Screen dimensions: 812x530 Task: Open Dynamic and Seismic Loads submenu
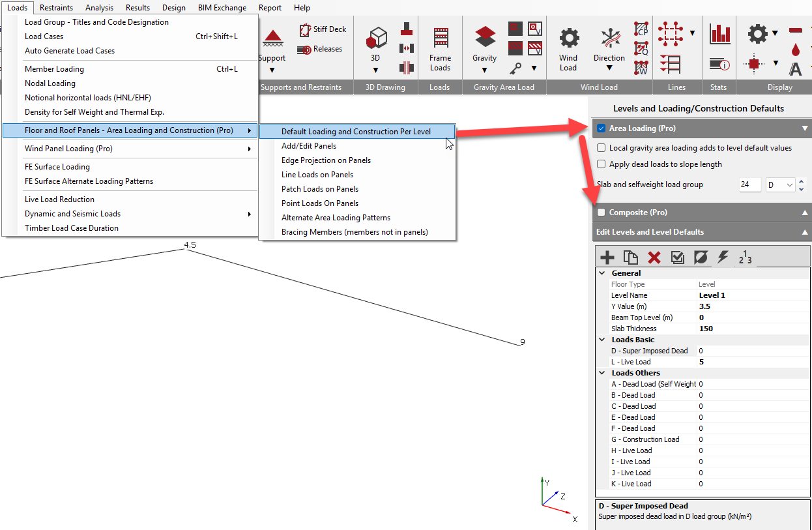click(130, 214)
